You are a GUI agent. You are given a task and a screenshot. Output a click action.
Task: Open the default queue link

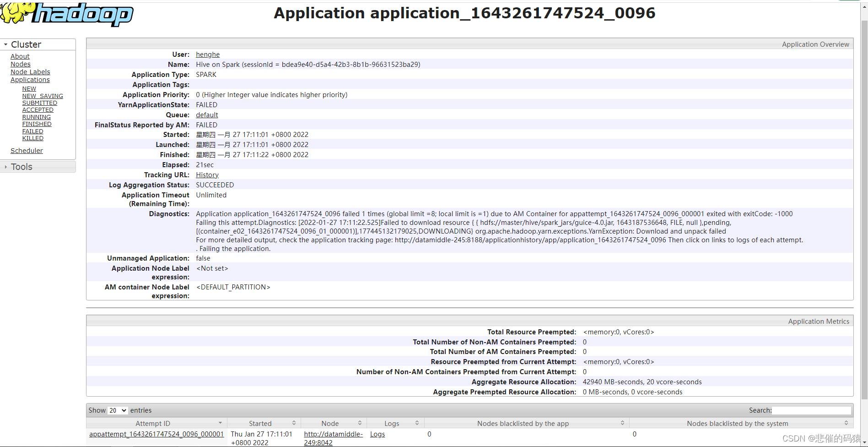pyautogui.click(x=207, y=115)
